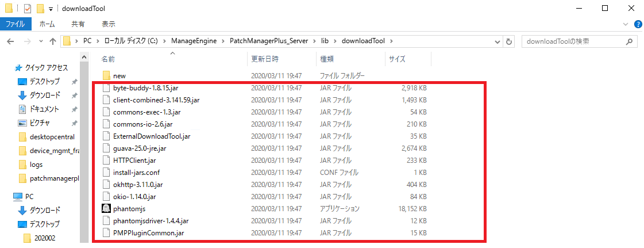Select commons-io-2.6.jar file icon
The height and width of the screenshot is (248, 644).
(x=106, y=124)
